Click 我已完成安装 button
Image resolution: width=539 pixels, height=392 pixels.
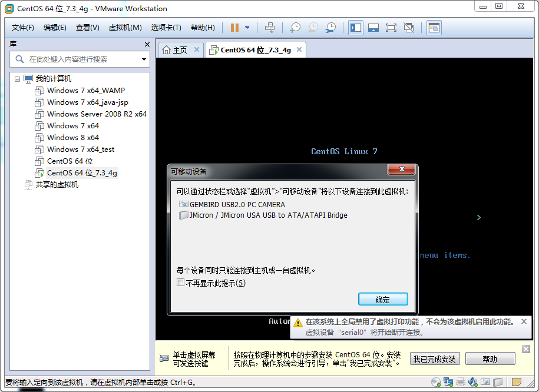click(435, 359)
